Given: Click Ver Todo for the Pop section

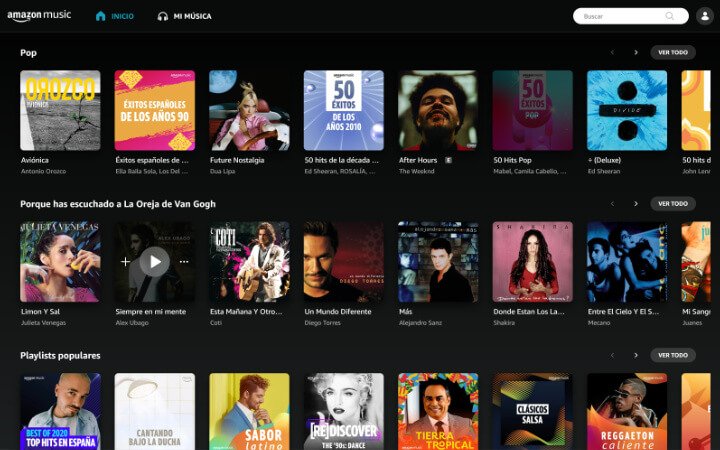Looking at the screenshot, I should (673, 52).
